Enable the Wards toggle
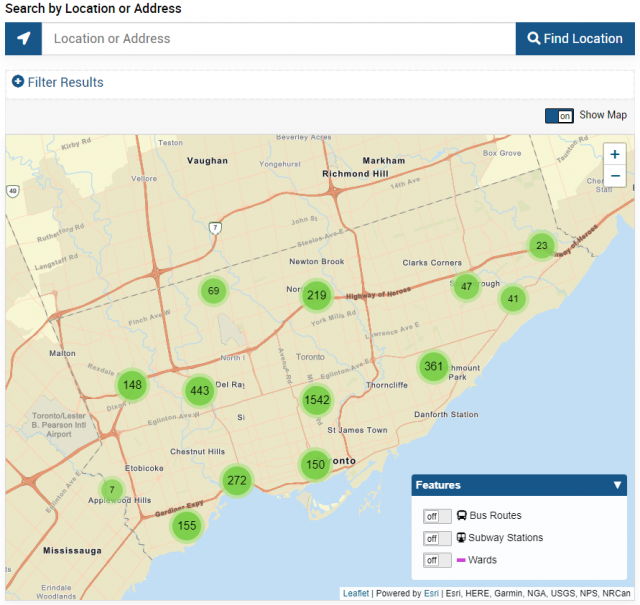The image size is (640, 605). pos(437,560)
